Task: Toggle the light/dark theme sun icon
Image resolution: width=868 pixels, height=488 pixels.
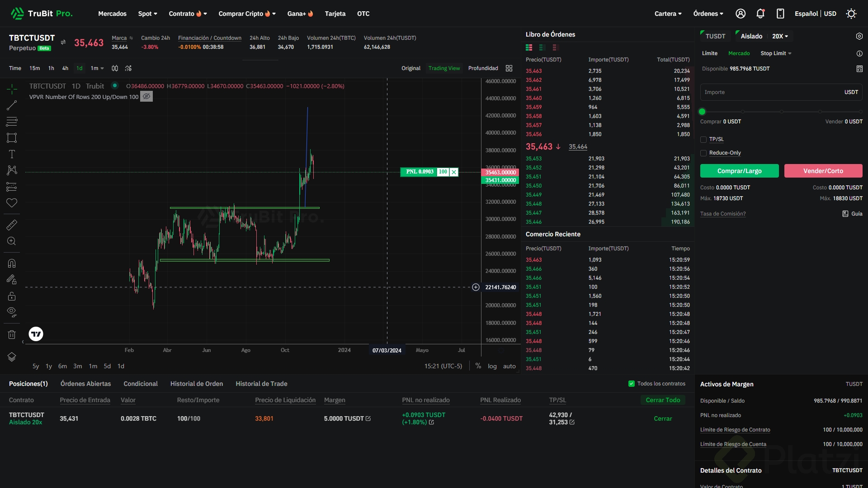Action: (x=851, y=14)
